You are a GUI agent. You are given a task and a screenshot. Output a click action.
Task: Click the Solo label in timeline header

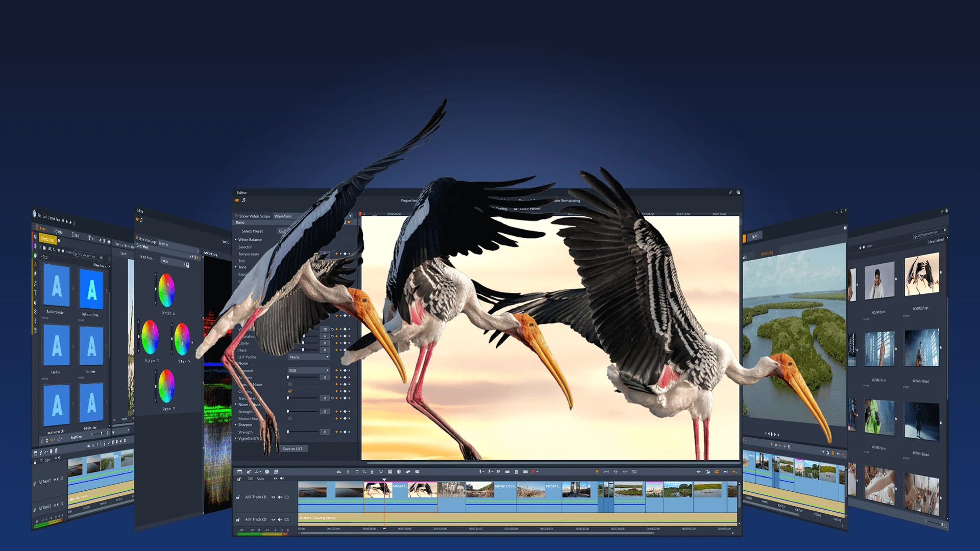260,479
